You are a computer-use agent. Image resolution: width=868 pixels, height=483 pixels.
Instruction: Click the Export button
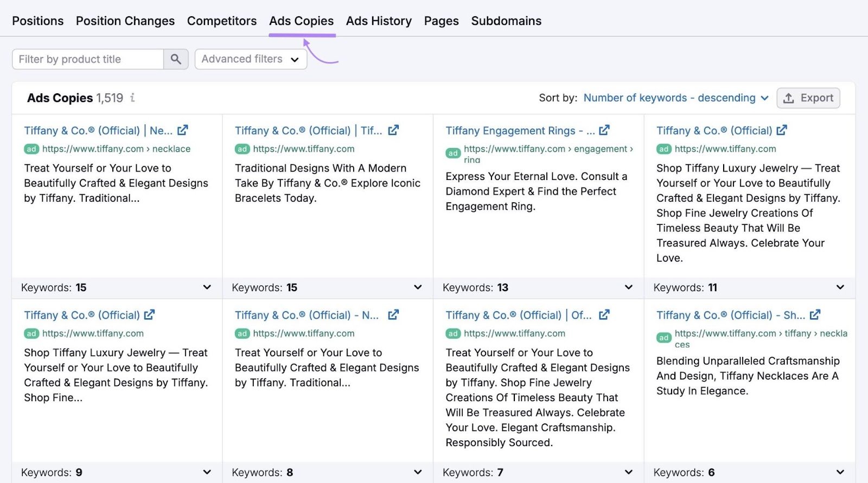coord(808,98)
